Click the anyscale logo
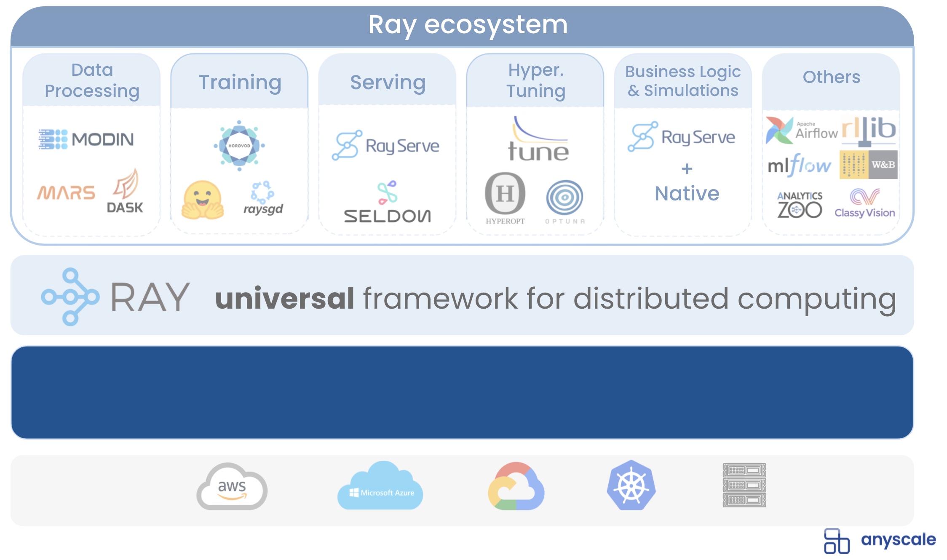Viewport: 947px width, 560px height. (x=880, y=541)
